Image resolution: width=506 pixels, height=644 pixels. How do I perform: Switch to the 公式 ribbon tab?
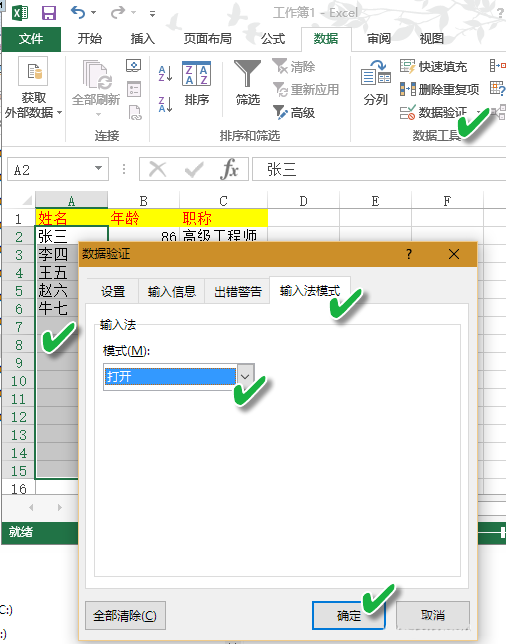pos(273,39)
